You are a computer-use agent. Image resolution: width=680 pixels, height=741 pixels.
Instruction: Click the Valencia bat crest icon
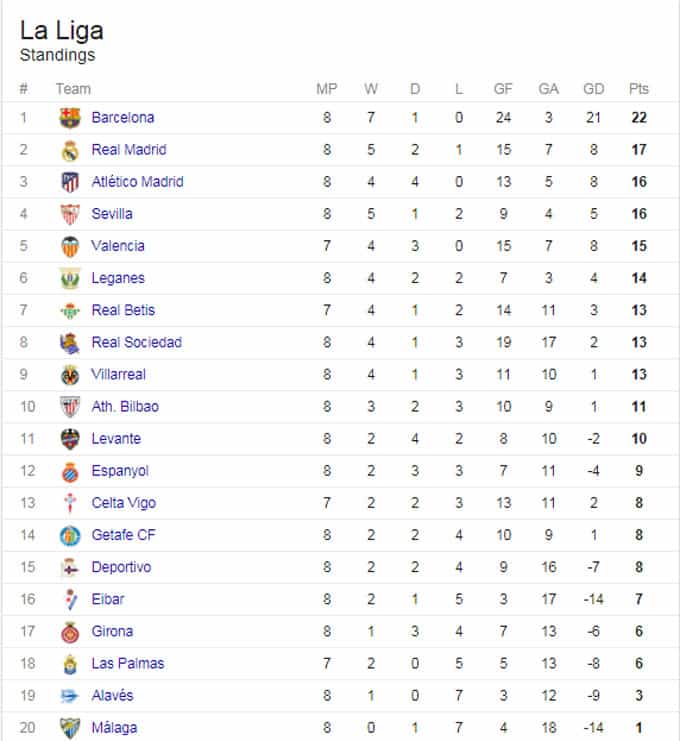tap(70, 246)
